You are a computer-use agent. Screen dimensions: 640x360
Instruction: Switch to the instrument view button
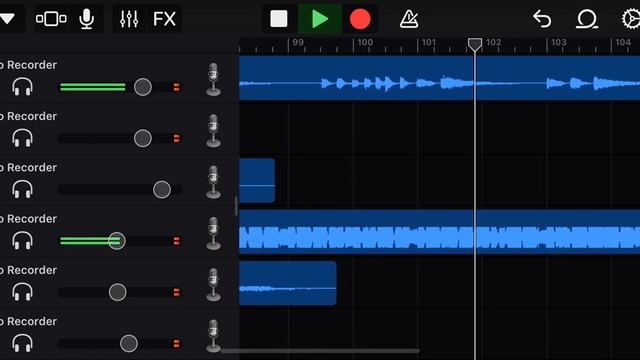(x=51, y=19)
